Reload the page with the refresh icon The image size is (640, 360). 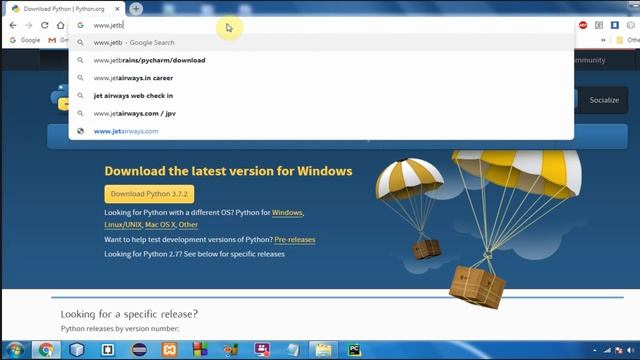pos(44,25)
